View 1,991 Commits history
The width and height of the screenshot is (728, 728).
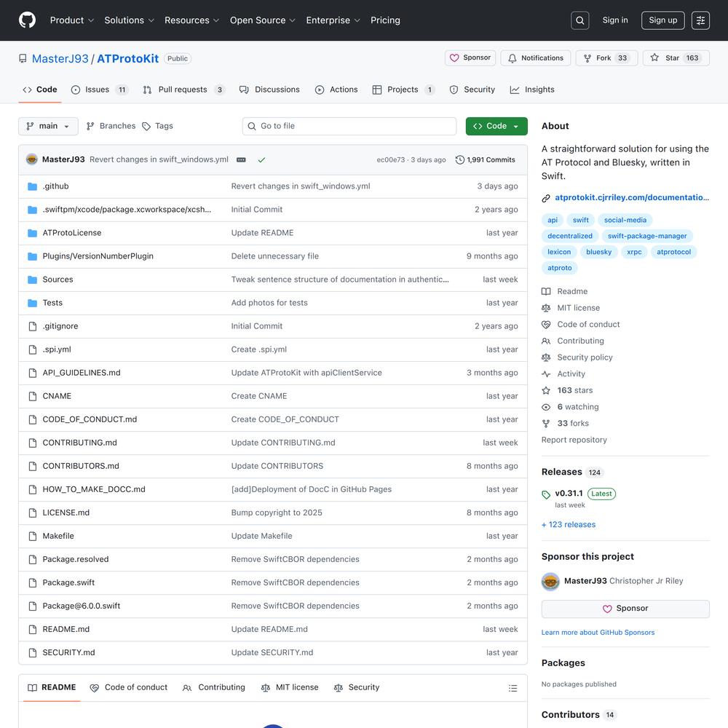pos(485,159)
